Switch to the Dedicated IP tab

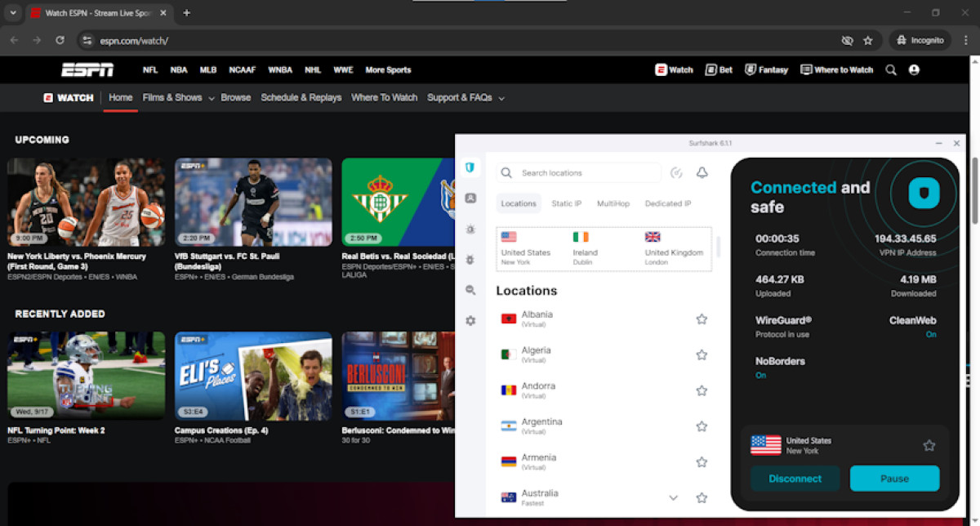pyautogui.click(x=668, y=203)
